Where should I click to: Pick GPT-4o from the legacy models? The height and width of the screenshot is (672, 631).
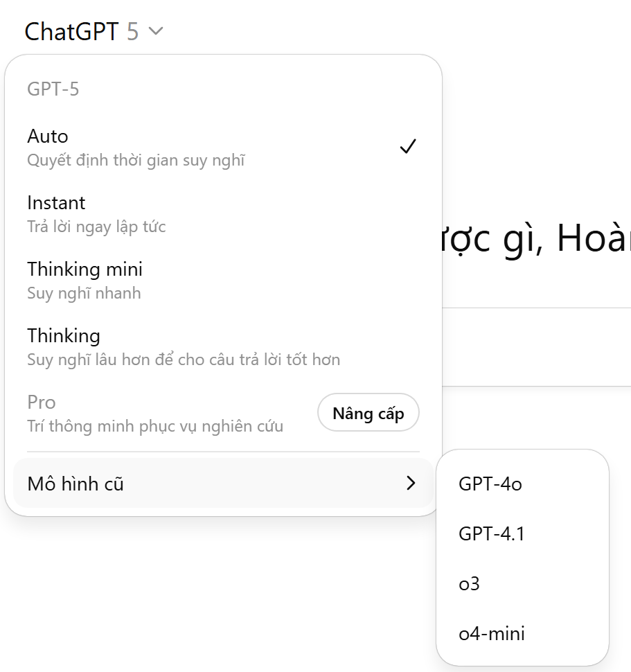click(x=490, y=484)
